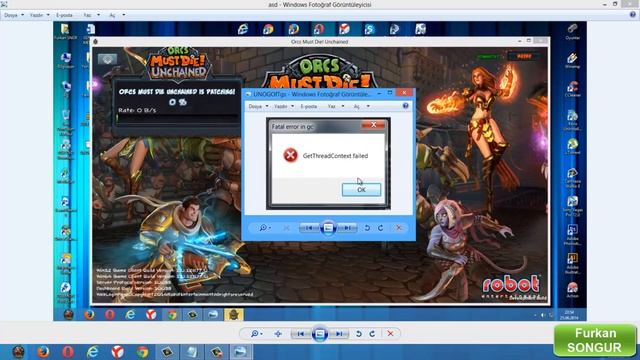Open Aç menu in the UNOGOITgs viewer window
Screen dimensions: 640x360
362,106
